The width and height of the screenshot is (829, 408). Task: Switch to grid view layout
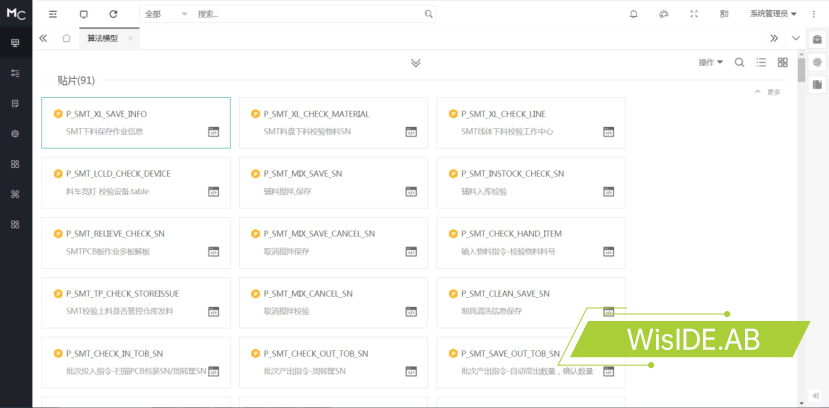coord(783,62)
